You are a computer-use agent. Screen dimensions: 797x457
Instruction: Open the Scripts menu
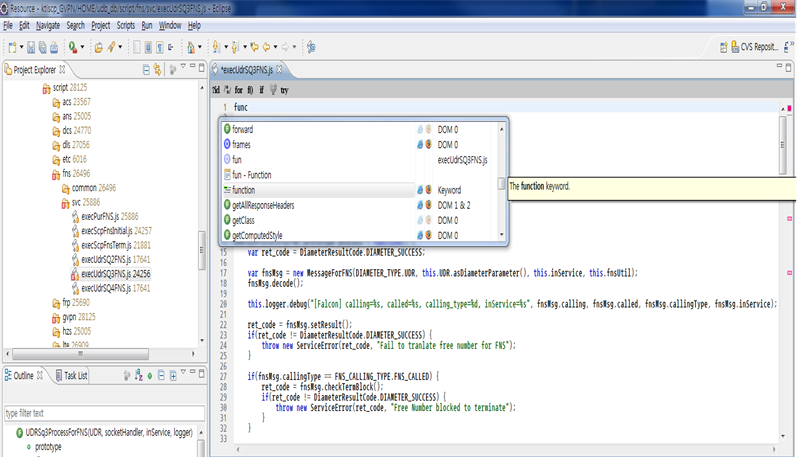126,25
